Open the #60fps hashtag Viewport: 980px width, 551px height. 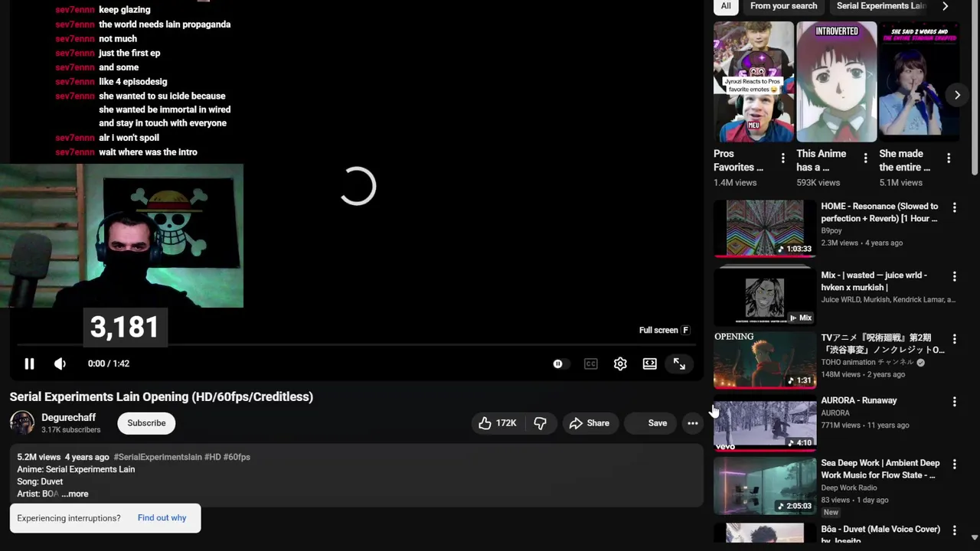[237, 457]
